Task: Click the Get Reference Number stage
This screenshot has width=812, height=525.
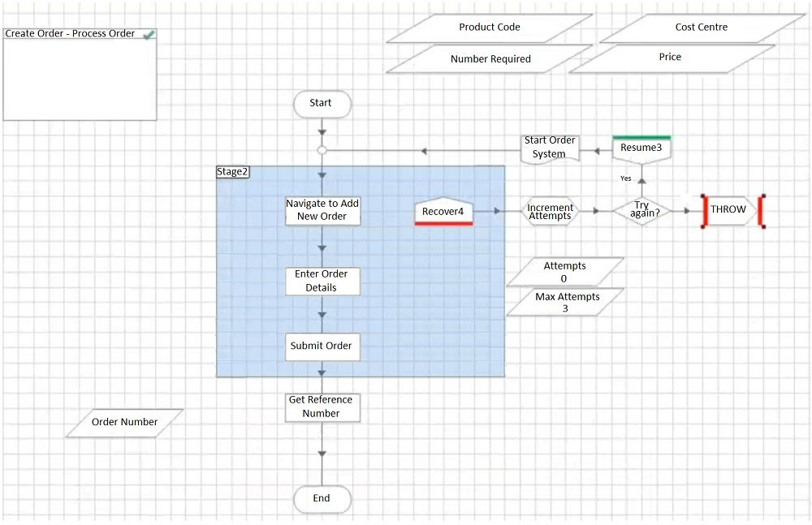Action: coord(322,407)
